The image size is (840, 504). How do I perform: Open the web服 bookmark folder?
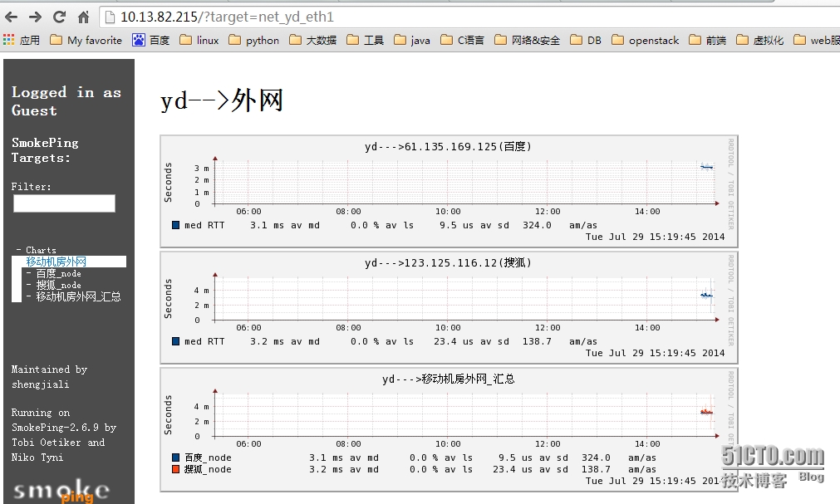pos(817,40)
